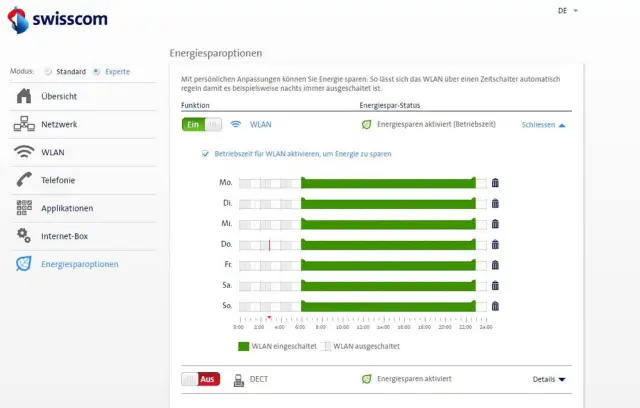The width and height of the screenshot is (640, 408).
Task: Open Applikationen menu item
Action: pos(83,208)
